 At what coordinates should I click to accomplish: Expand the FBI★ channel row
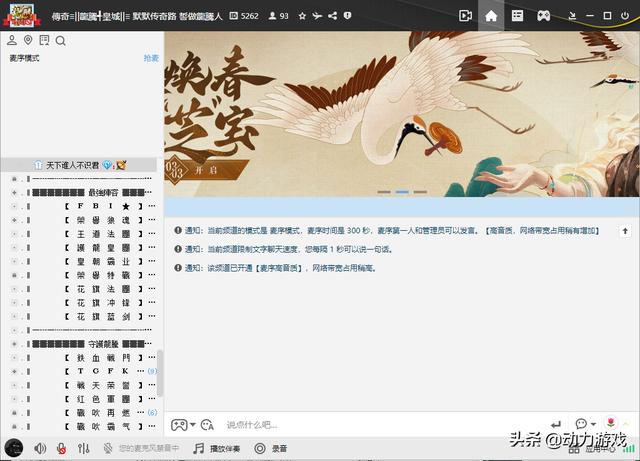(15, 206)
